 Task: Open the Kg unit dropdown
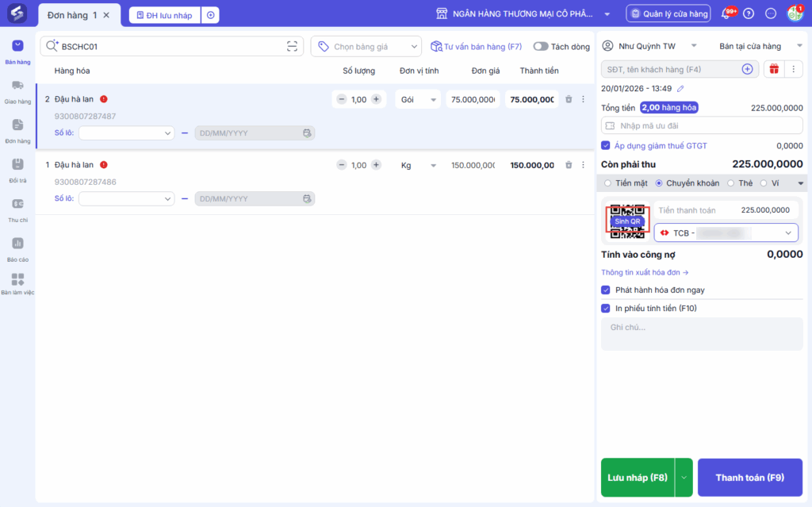[x=417, y=165]
